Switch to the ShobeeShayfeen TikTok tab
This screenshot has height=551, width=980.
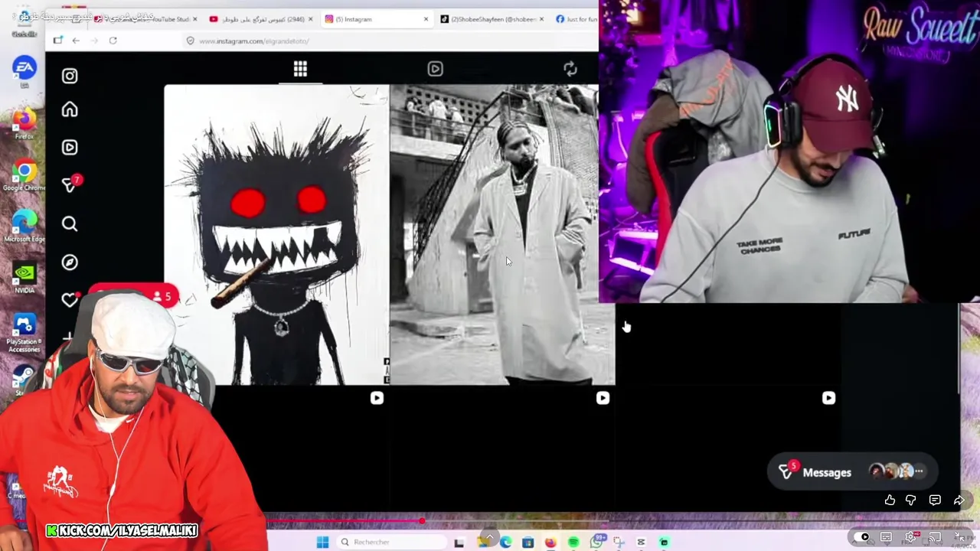click(x=492, y=19)
